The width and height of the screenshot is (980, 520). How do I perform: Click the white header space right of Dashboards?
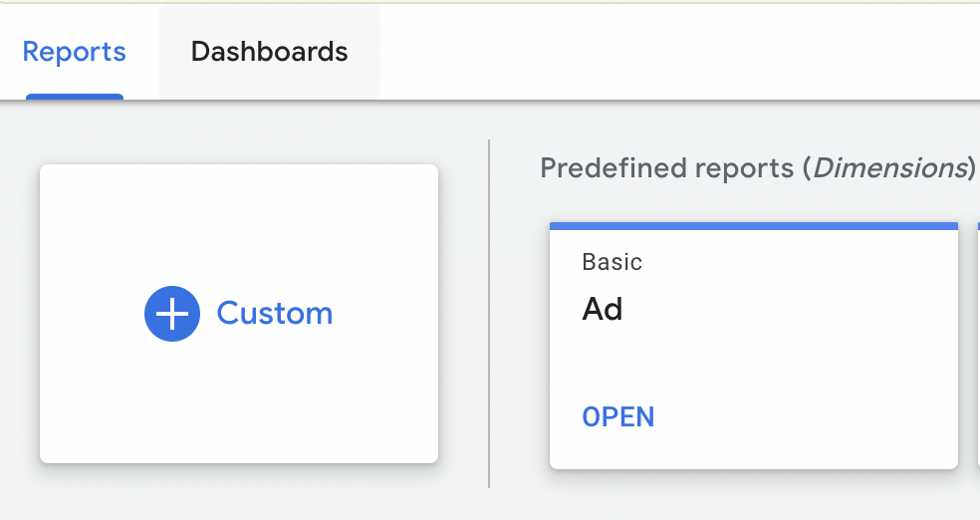tap(677, 52)
